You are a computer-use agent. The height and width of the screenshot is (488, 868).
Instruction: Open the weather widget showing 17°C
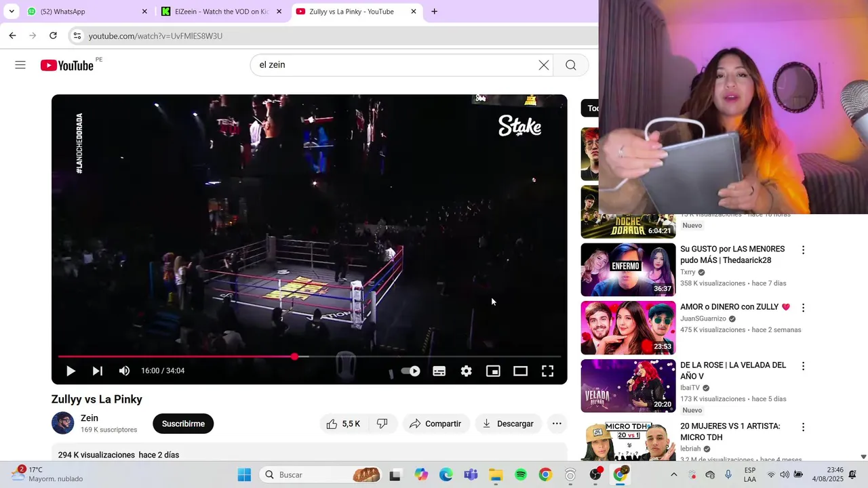(x=47, y=474)
